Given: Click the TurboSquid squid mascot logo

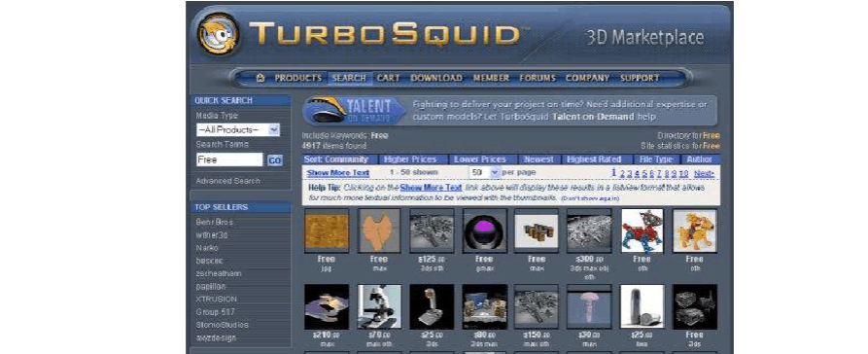Looking at the screenshot, I should pos(219,34).
